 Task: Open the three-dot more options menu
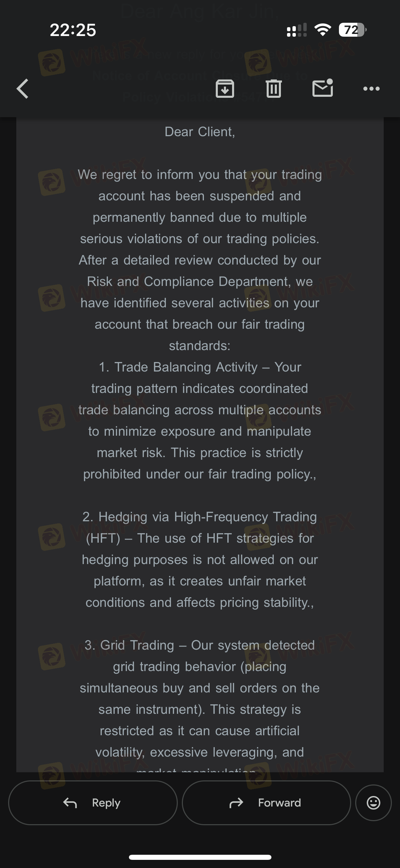pos(371,89)
